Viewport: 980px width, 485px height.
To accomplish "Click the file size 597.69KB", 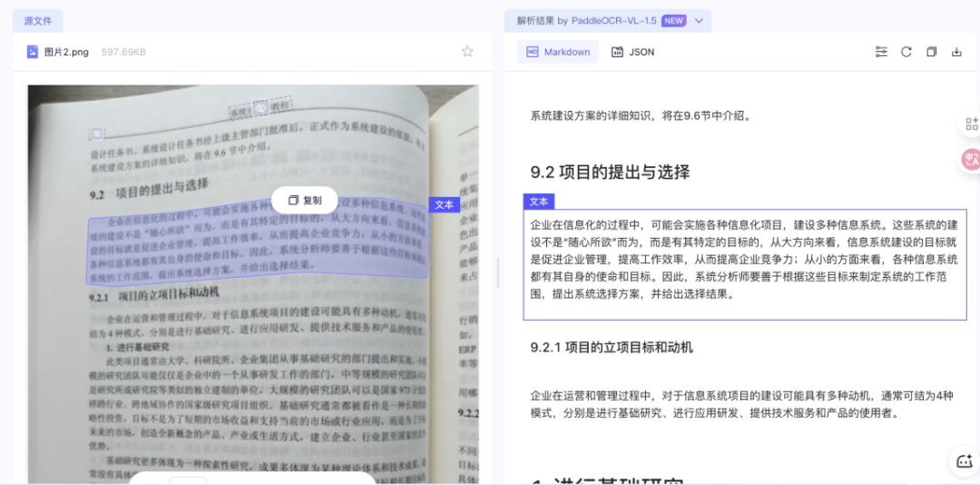I will click(123, 52).
